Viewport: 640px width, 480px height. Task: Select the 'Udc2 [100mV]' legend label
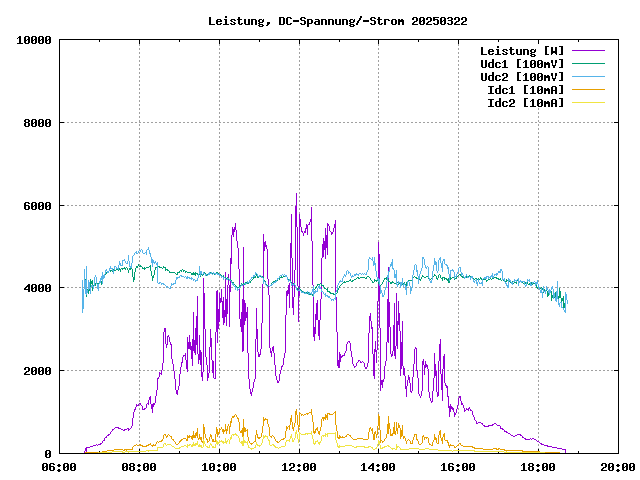(522, 77)
